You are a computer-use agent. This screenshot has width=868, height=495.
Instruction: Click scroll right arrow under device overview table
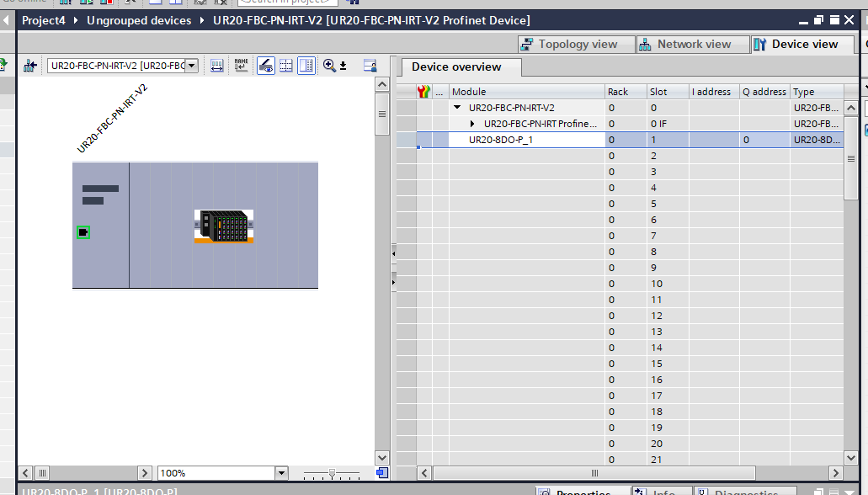click(x=836, y=473)
